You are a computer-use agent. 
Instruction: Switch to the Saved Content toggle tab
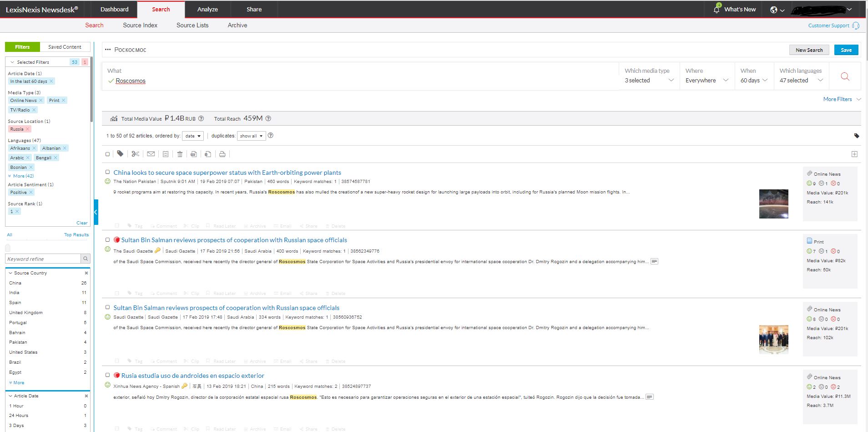coord(65,47)
